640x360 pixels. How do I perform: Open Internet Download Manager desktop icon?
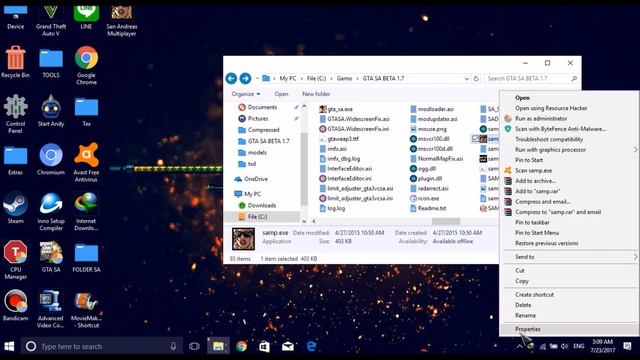point(86,211)
